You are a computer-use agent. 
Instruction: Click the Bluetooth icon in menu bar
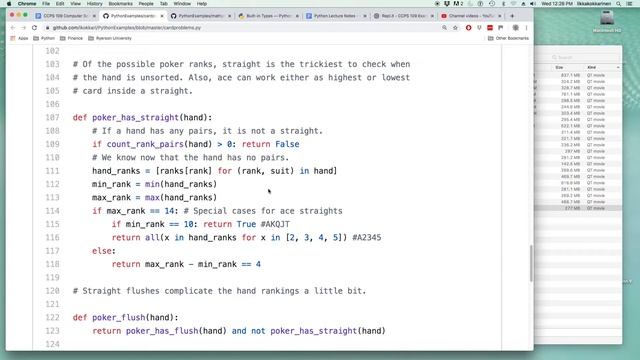(x=503, y=4)
